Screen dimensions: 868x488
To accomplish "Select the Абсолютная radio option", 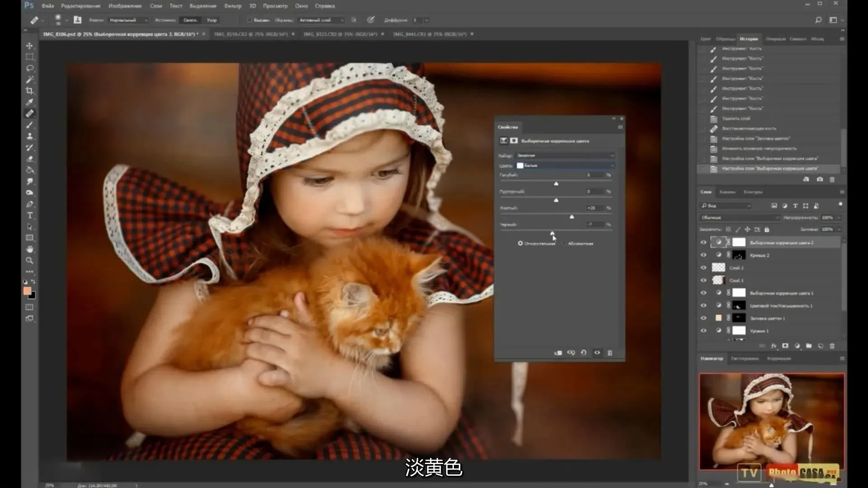I will tap(565, 244).
